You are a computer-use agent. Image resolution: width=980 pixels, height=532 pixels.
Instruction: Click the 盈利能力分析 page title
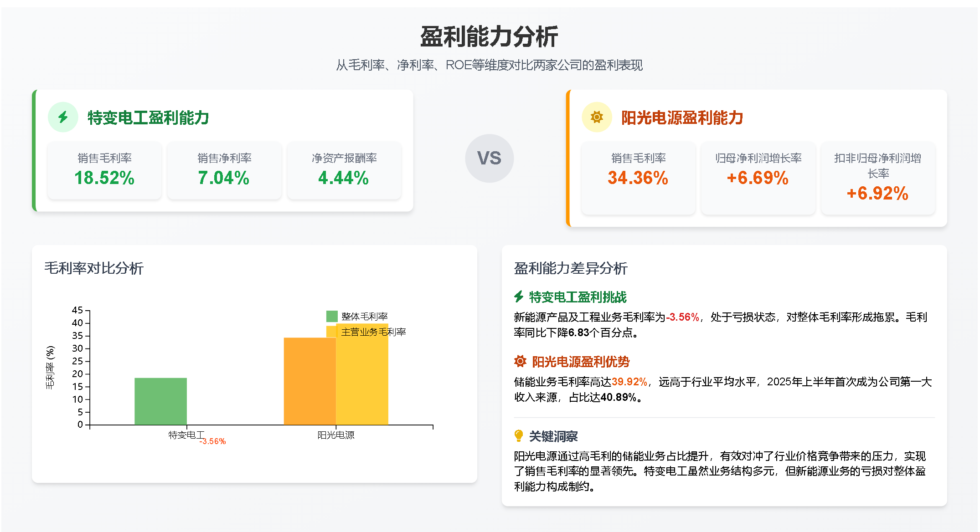coord(489,36)
